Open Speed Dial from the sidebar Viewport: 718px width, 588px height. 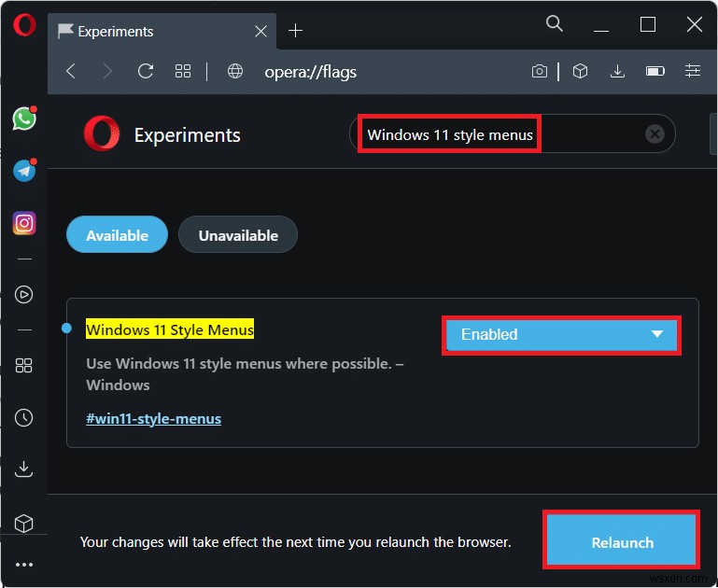(x=24, y=366)
